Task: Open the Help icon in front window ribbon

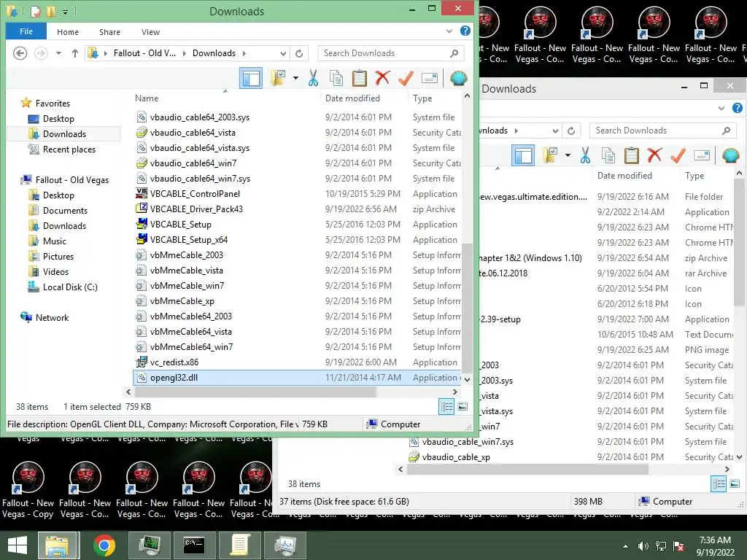Action: [x=465, y=31]
